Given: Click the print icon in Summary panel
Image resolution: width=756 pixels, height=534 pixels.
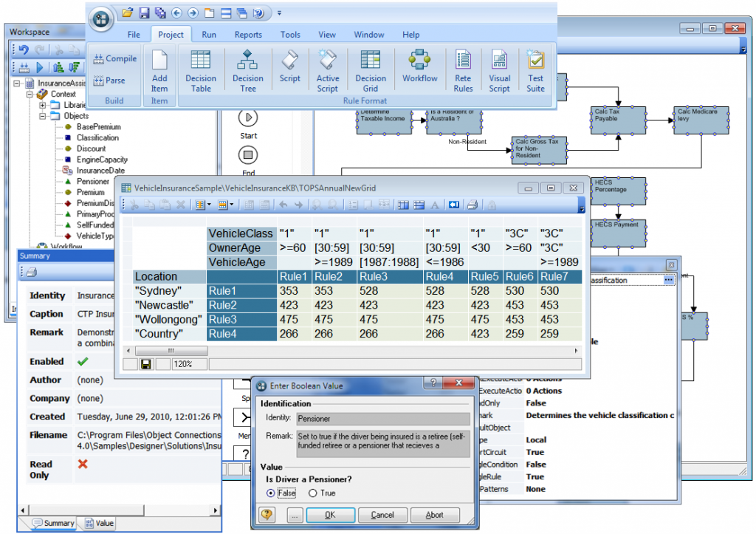Looking at the screenshot, I should pos(32,273).
